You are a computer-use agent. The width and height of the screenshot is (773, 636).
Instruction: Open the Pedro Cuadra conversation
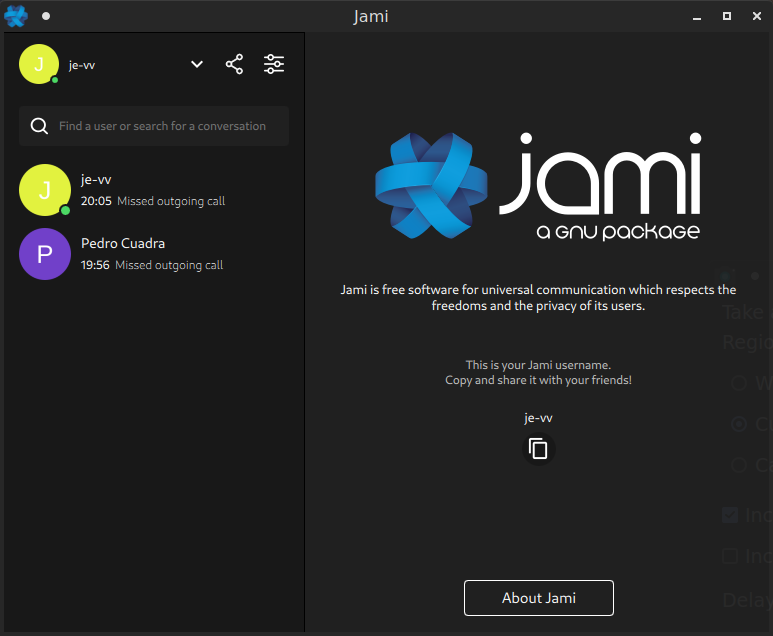(x=154, y=254)
